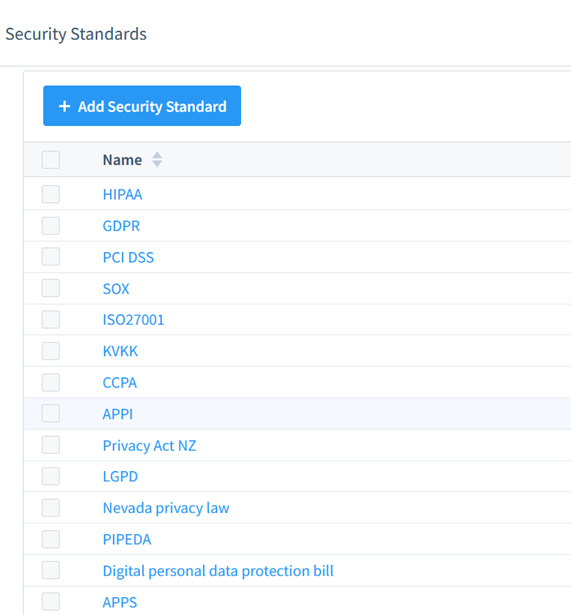The width and height of the screenshot is (571, 615).
Task: Click the Security Standards page title
Action: point(76,34)
